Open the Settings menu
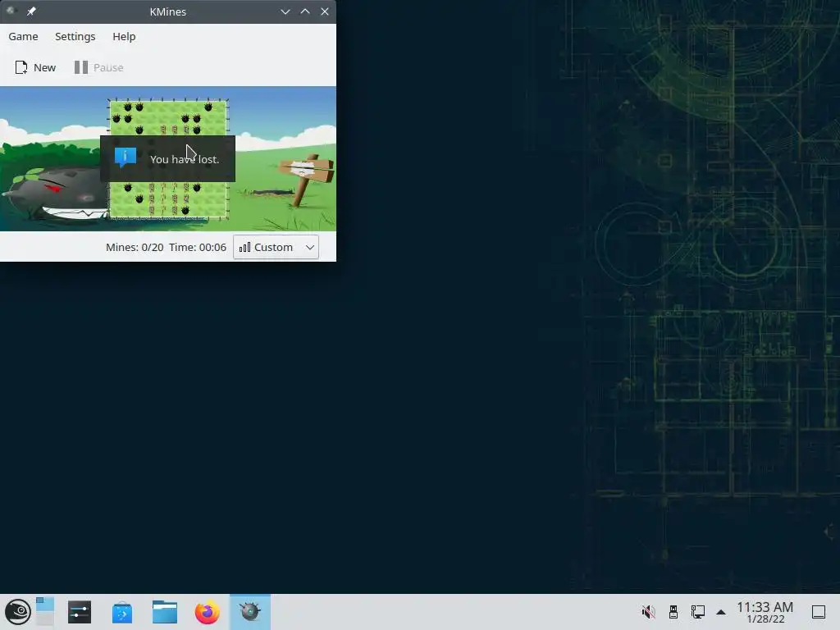This screenshot has width=840, height=630. [75, 36]
